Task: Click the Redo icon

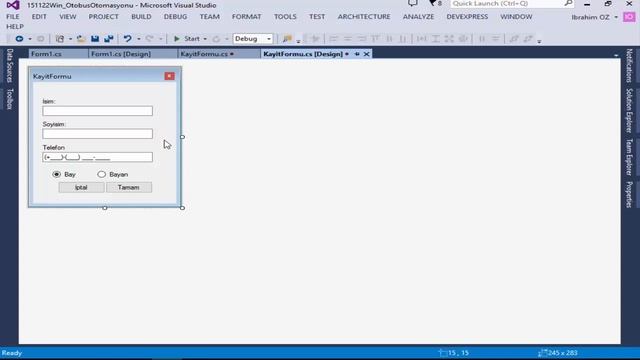Action: coord(149,39)
